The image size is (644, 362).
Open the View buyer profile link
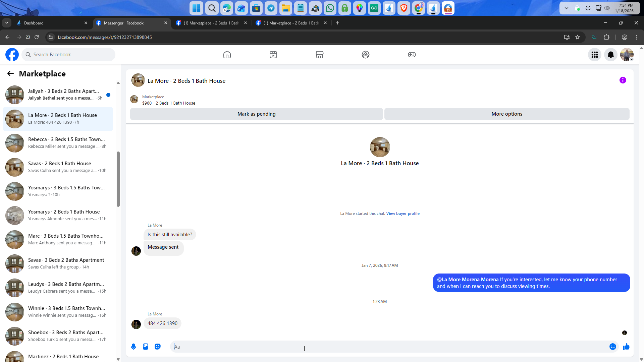[402, 214]
